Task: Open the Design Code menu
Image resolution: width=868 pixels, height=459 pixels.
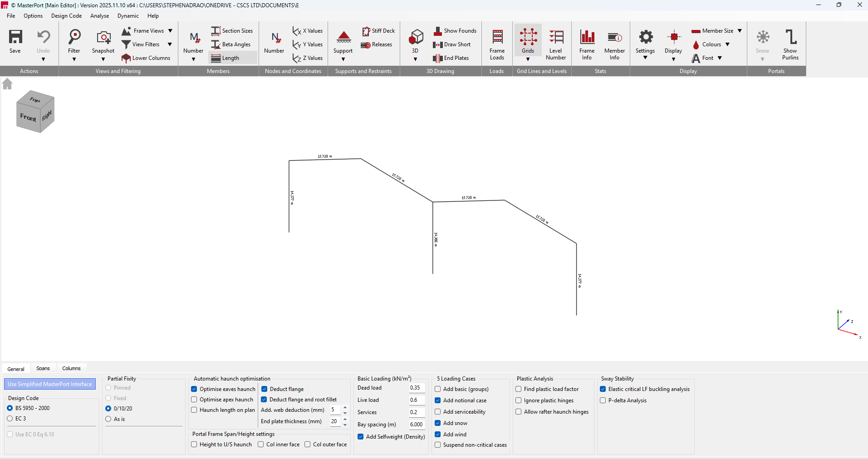Action: [66, 16]
